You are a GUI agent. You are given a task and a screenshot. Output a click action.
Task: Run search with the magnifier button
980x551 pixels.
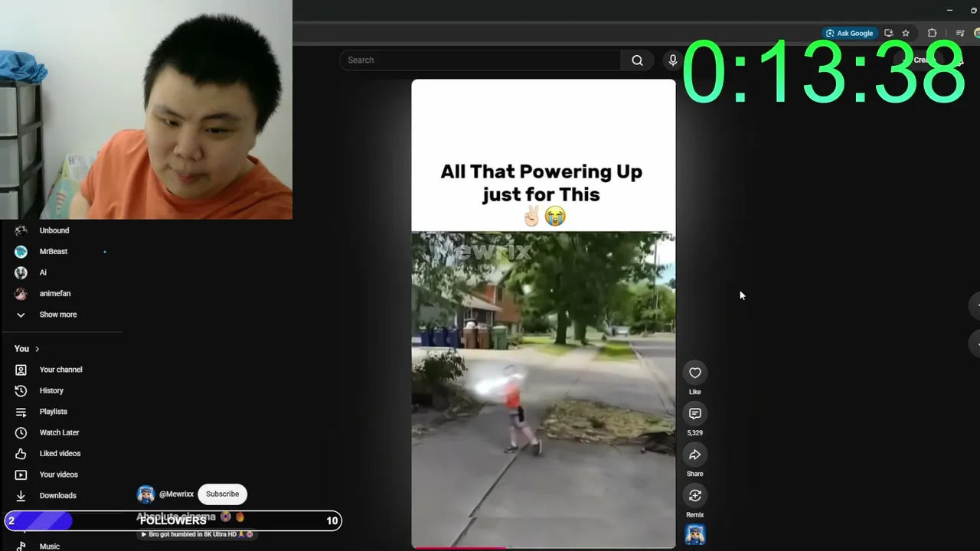pos(637,60)
